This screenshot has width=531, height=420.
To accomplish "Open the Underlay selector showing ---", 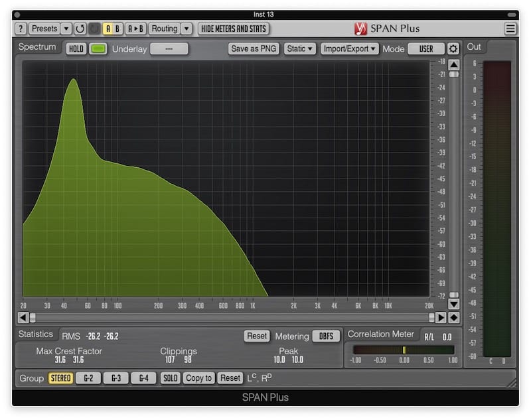I will (169, 48).
